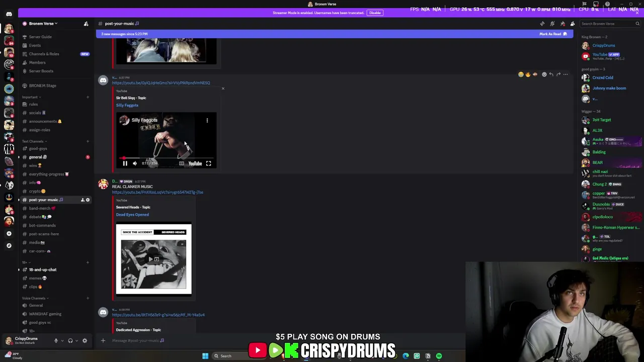Mute the embedded video speaker icon
Viewport: 644px width, 362px height.
pyautogui.click(x=135, y=163)
